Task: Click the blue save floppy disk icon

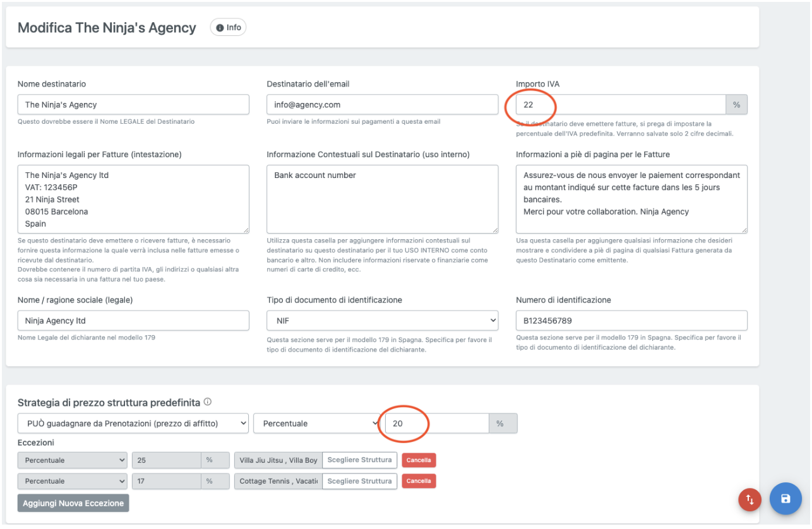Action: click(785, 499)
